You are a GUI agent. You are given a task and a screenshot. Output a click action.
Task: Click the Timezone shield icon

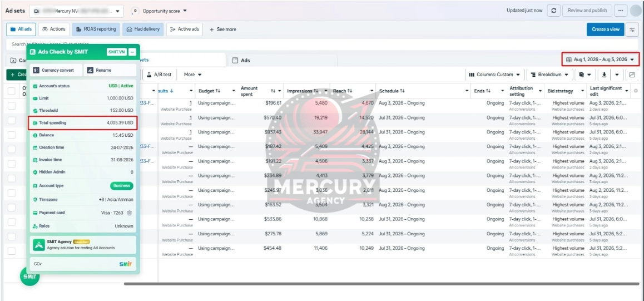click(36, 200)
